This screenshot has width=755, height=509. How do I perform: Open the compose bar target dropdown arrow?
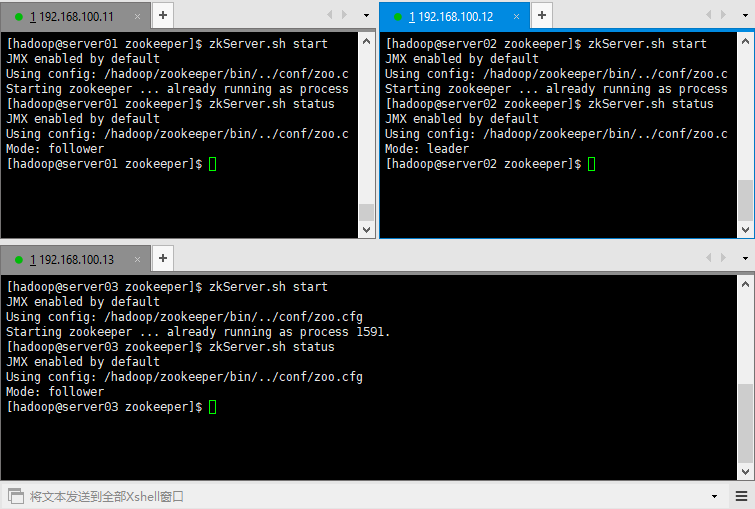pos(715,496)
